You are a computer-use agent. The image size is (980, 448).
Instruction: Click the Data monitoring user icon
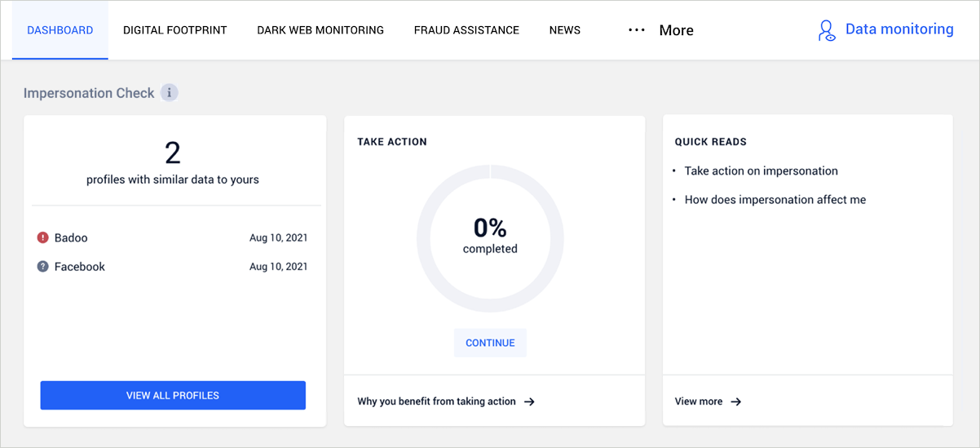click(827, 30)
